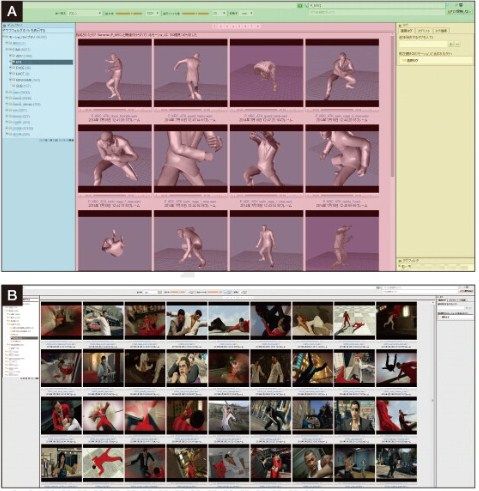Viewport: 479px width, 491px height.
Task: Open the thumbnail of the upright figure facing forward
Action: [266, 241]
